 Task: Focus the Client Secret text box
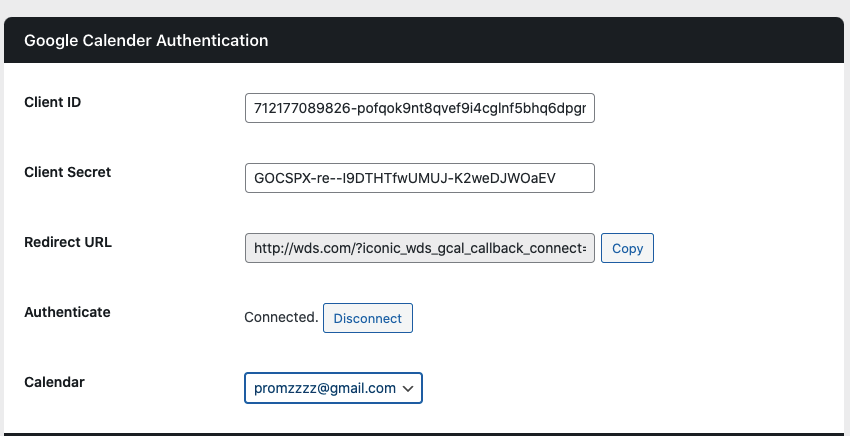pos(419,178)
